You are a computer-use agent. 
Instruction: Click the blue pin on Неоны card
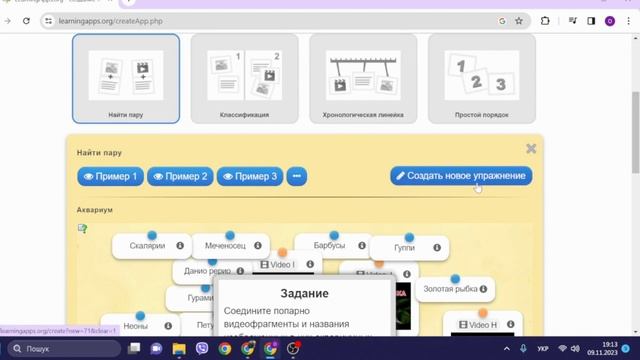140,316
